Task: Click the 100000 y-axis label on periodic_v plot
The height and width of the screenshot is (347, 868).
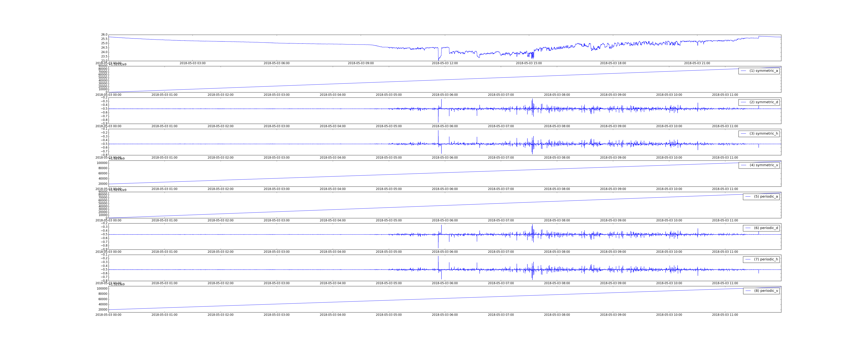Action: click(102, 289)
